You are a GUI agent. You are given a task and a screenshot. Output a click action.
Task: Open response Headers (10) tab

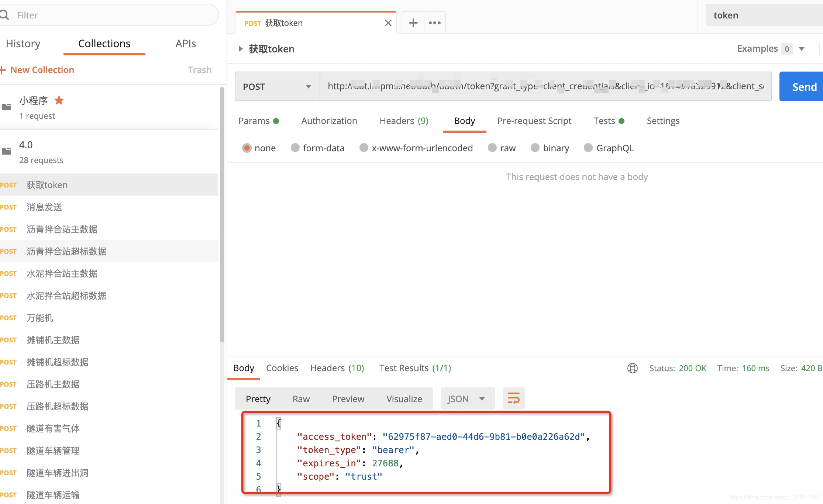click(337, 368)
